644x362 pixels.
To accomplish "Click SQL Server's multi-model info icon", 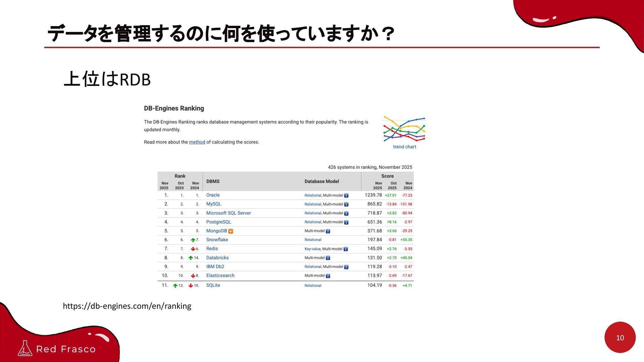I will [x=346, y=213].
